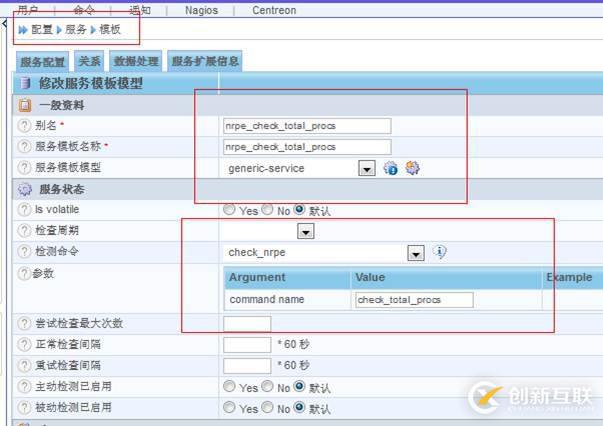603x426 pixels.
Task: Go to 服务 in the breadcrumb
Action: (x=76, y=29)
